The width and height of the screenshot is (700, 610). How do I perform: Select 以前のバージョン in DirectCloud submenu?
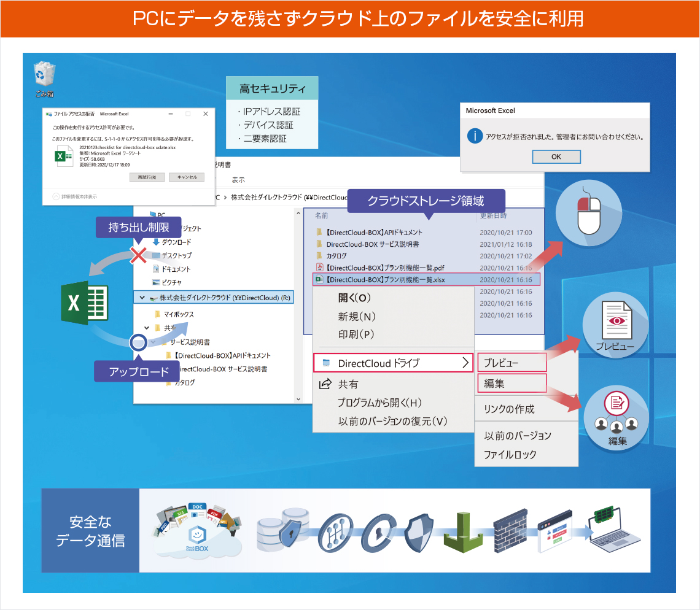pos(518,436)
